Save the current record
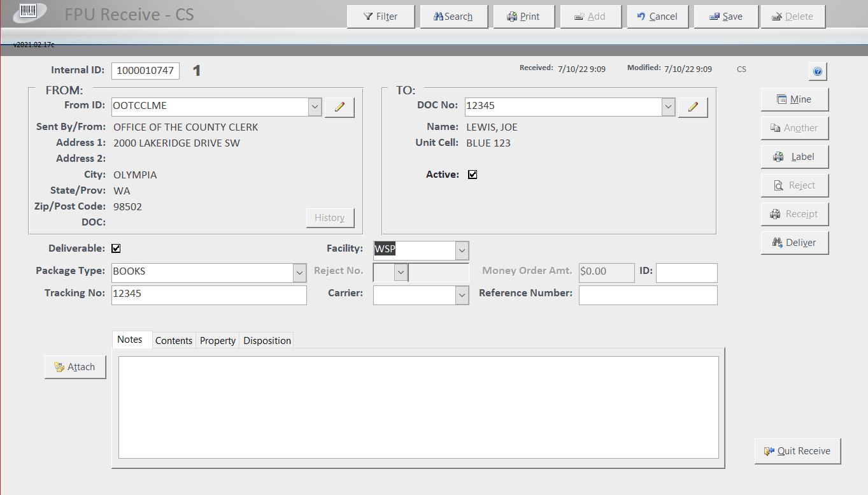The height and width of the screenshot is (495, 868). (726, 17)
